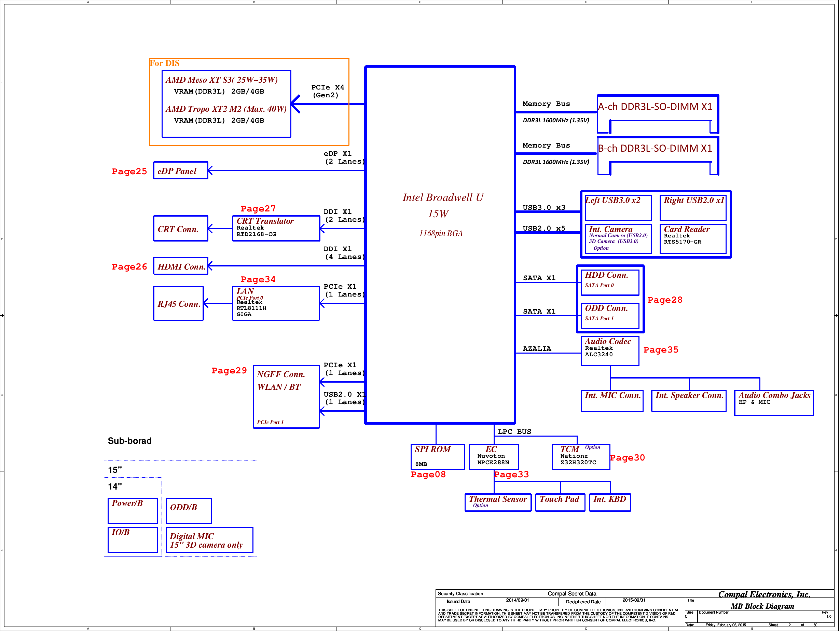The width and height of the screenshot is (840, 632).
Task: Click the 'eDP X1 (2 Lanes)' label
Action: 344,157
